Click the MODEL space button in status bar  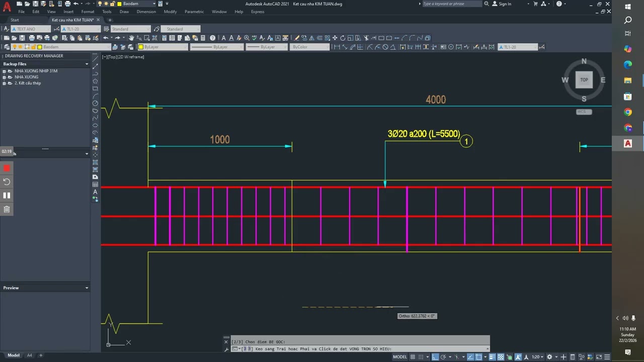coord(400,357)
